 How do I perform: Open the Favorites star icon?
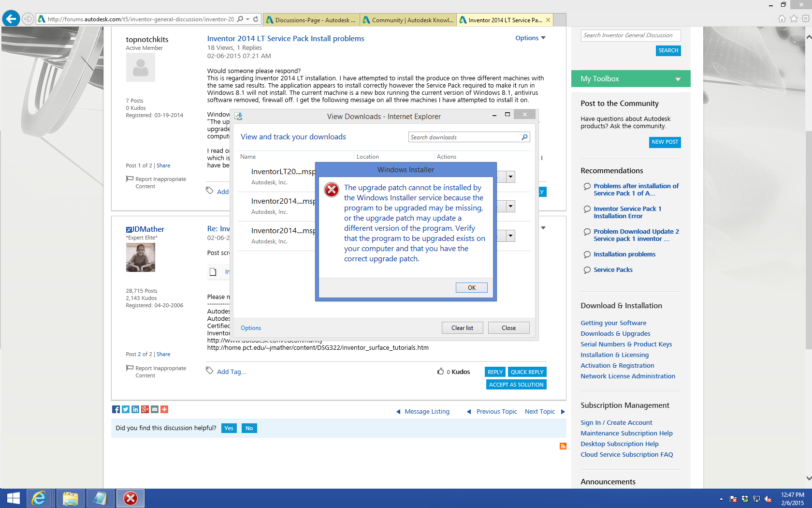[794, 19]
